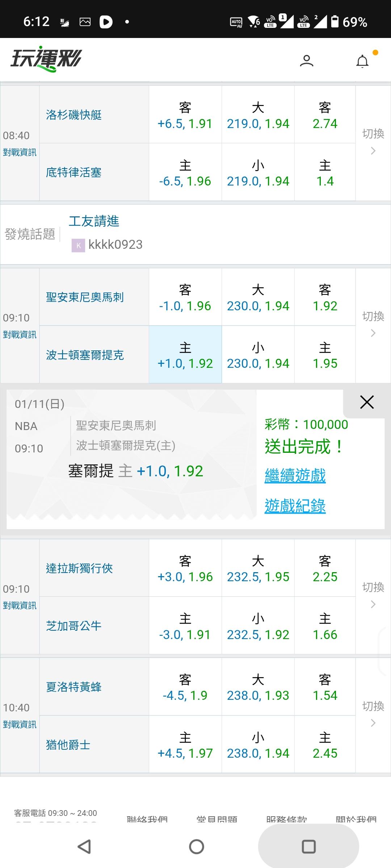The height and width of the screenshot is (868, 391).
Task: Open the user profile icon
Action: pyautogui.click(x=306, y=60)
